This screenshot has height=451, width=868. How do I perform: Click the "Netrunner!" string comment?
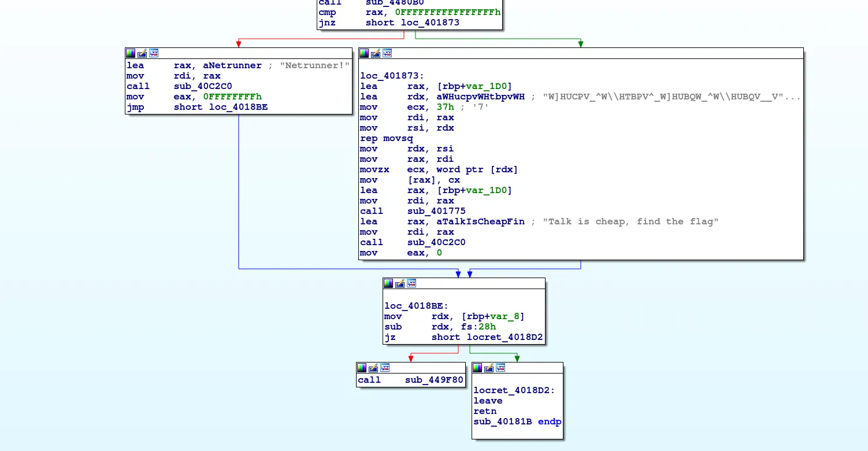coord(314,65)
